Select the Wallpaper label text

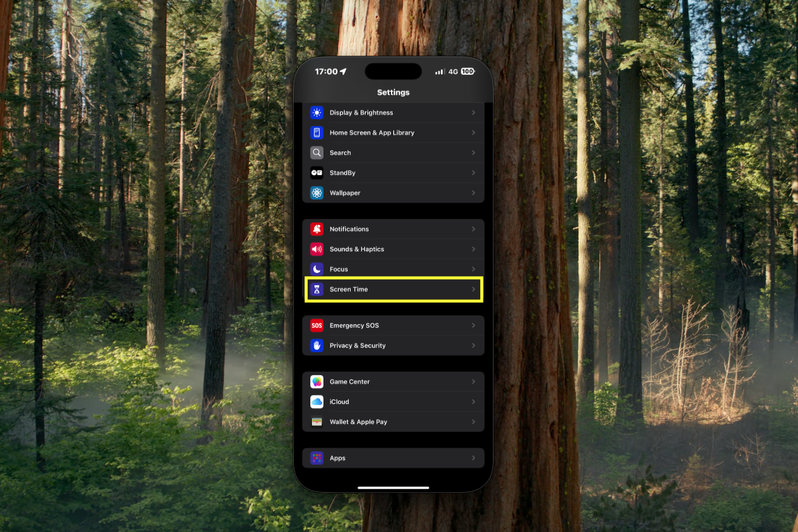345,193
